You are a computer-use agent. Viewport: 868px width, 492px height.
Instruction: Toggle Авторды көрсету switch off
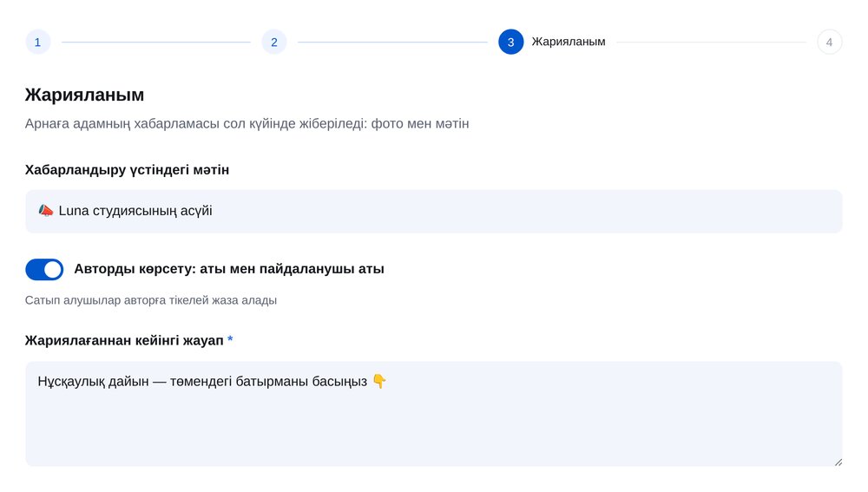(x=44, y=270)
